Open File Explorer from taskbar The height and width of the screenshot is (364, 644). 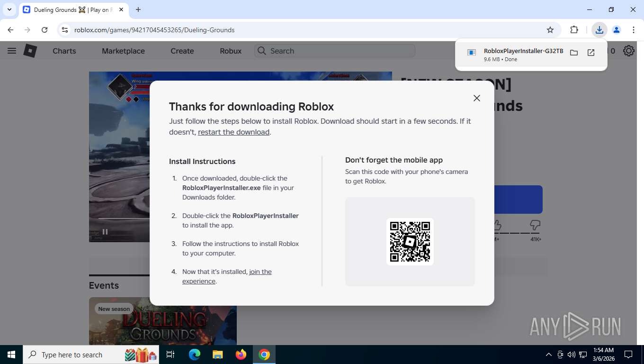click(217, 355)
